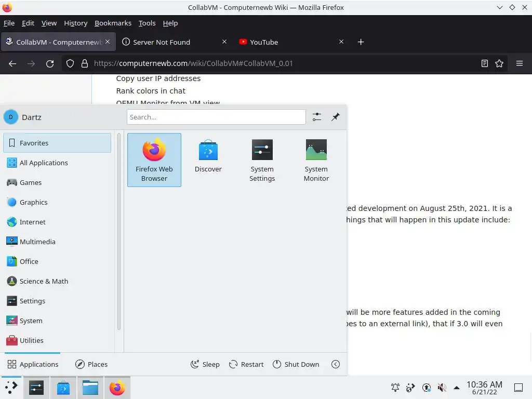Open System Monitor from favorites grid

316,160
